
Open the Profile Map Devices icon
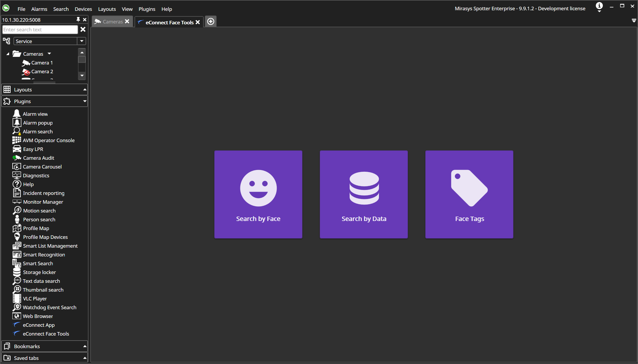point(17,237)
